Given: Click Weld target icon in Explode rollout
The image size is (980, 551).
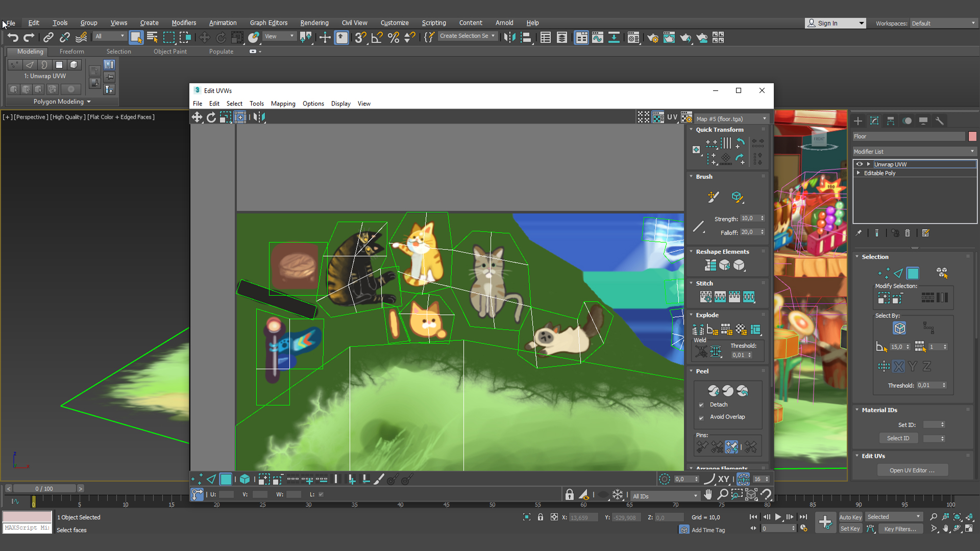Looking at the screenshot, I should tap(702, 352).
